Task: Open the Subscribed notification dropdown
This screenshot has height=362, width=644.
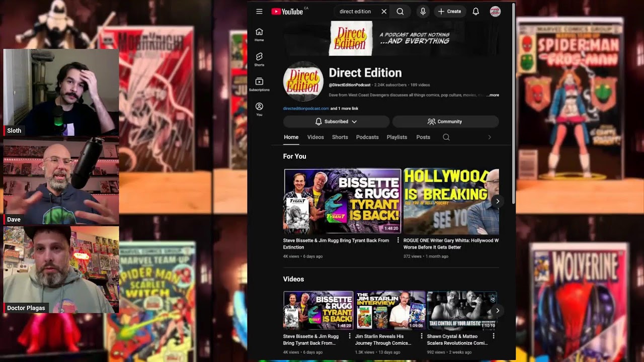Action: coord(336,122)
